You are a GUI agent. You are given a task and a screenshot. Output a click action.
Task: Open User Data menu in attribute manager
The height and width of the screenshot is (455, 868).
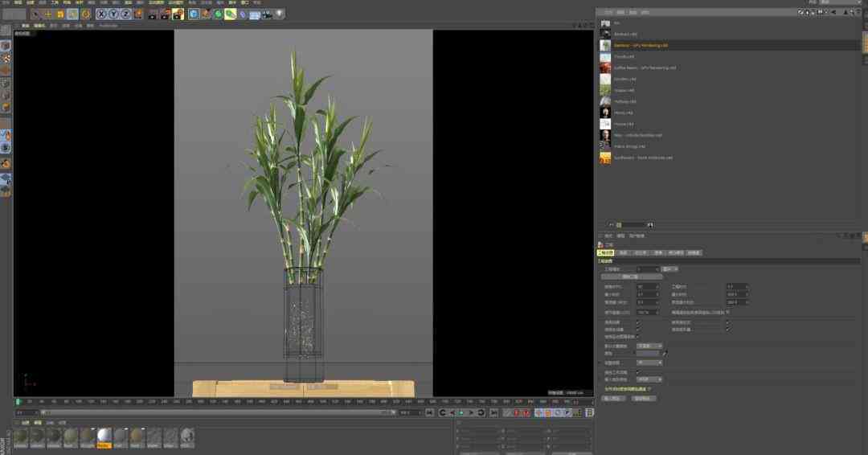636,236
